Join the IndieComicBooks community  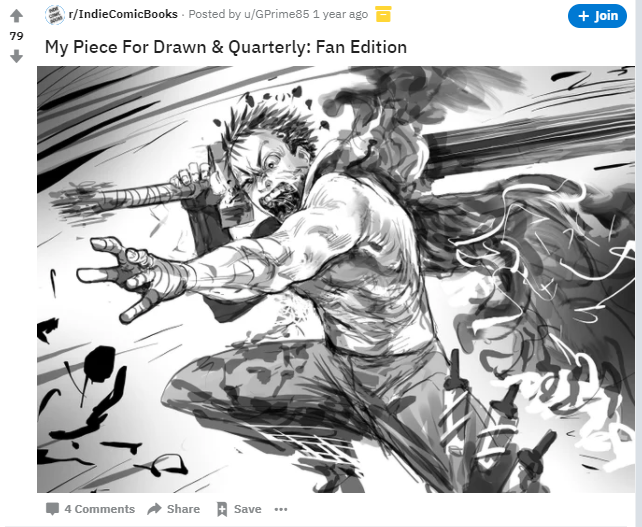pos(597,16)
